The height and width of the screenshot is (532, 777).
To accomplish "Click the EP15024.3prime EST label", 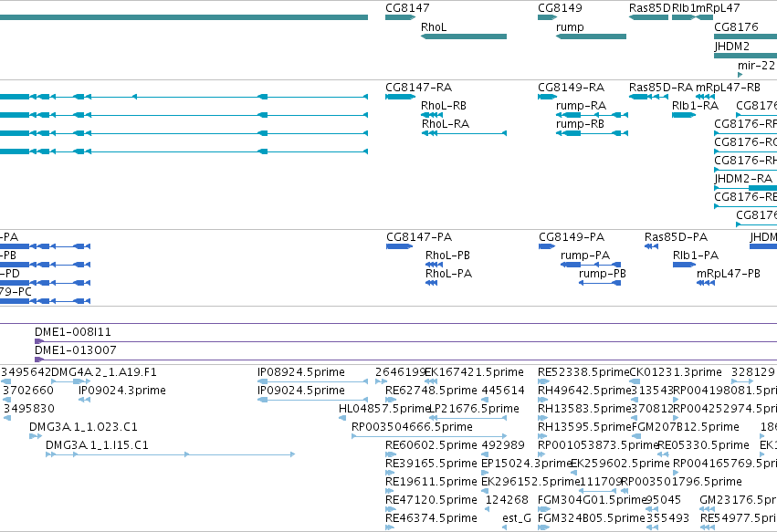I will (527, 464).
